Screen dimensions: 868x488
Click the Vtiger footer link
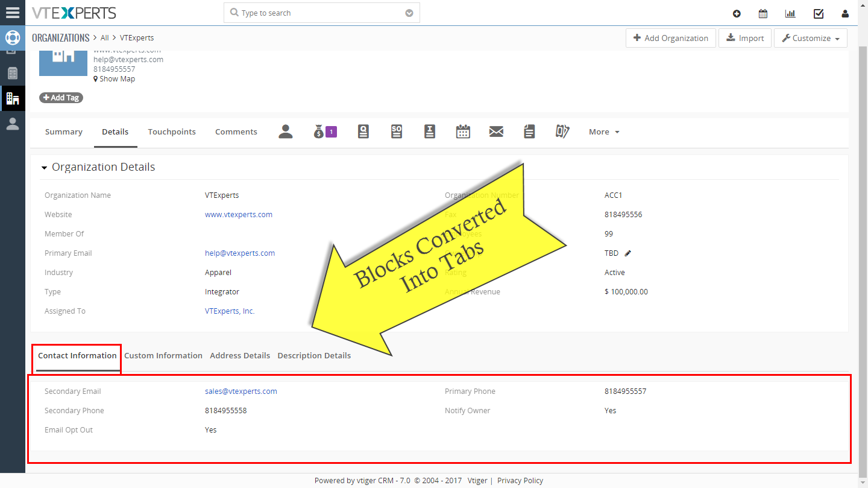pyautogui.click(x=477, y=481)
